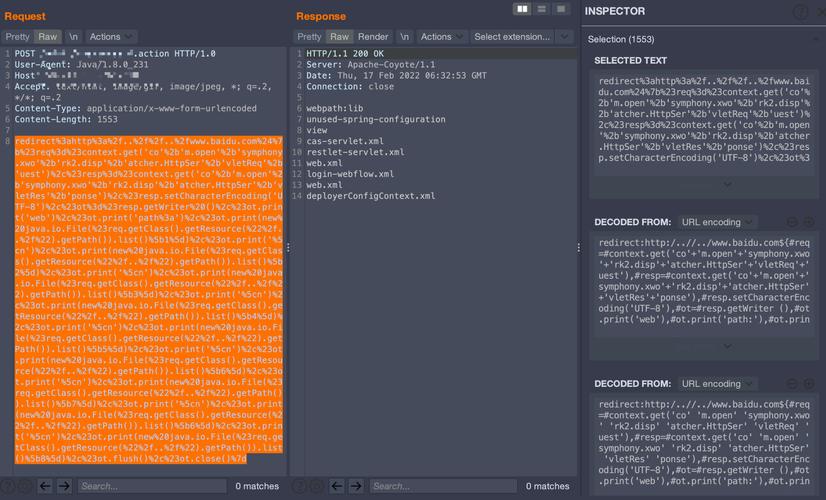Expand the Selected Text box
Screen dimensions: 826x500
tap(727, 184)
